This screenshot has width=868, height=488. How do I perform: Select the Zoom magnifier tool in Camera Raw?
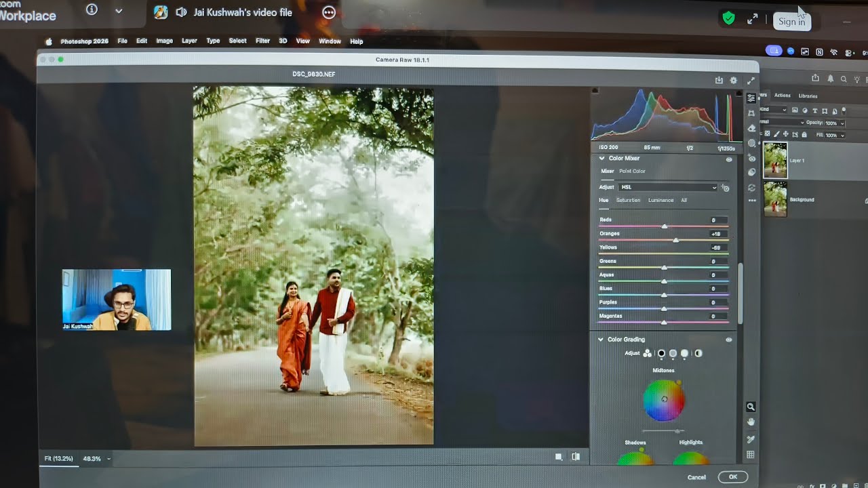pyautogui.click(x=751, y=407)
